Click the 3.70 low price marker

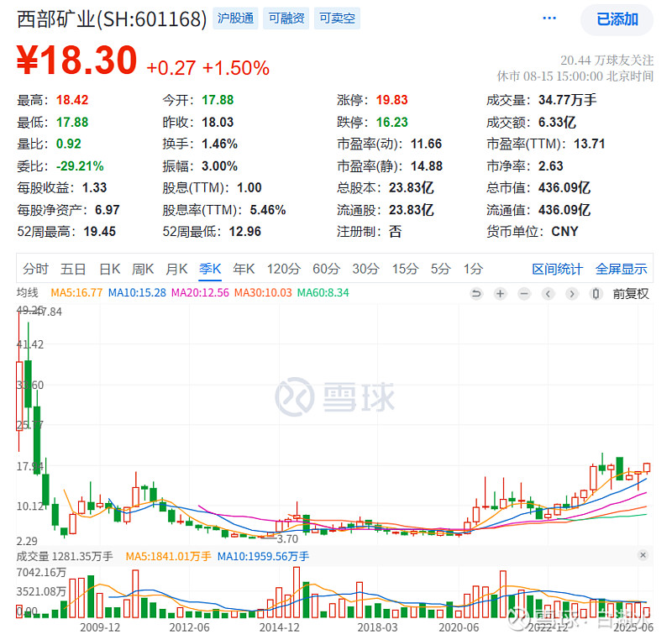click(x=287, y=539)
